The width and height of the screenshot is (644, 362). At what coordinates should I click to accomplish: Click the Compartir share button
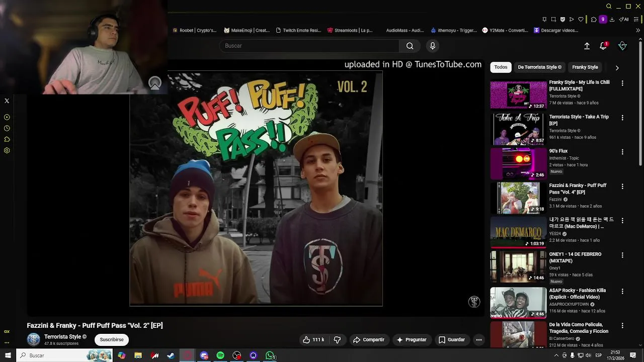click(369, 340)
